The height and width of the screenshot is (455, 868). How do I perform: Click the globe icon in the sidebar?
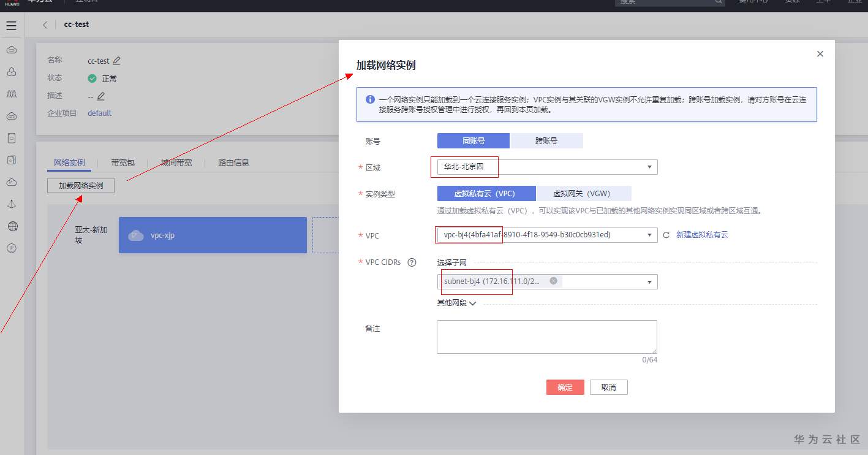[x=12, y=226]
